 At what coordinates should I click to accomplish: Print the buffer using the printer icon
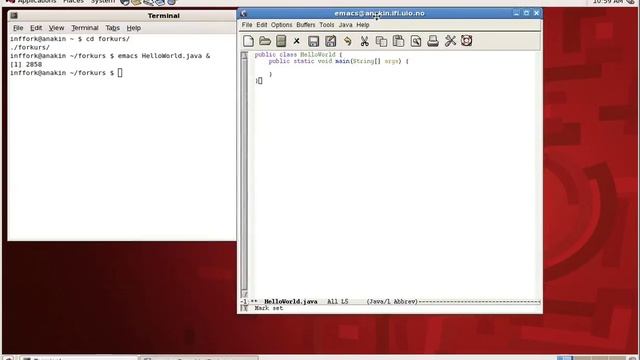tap(433, 41)
